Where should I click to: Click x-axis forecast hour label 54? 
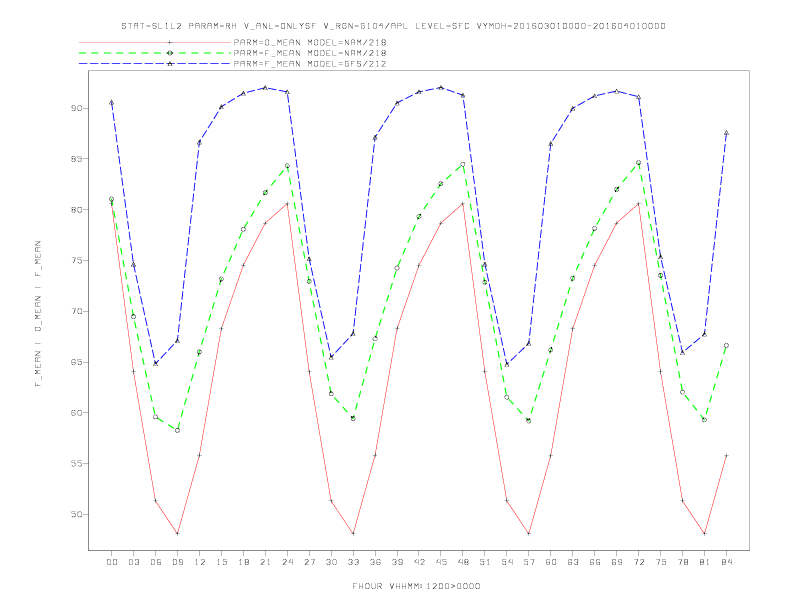(507, 562)
